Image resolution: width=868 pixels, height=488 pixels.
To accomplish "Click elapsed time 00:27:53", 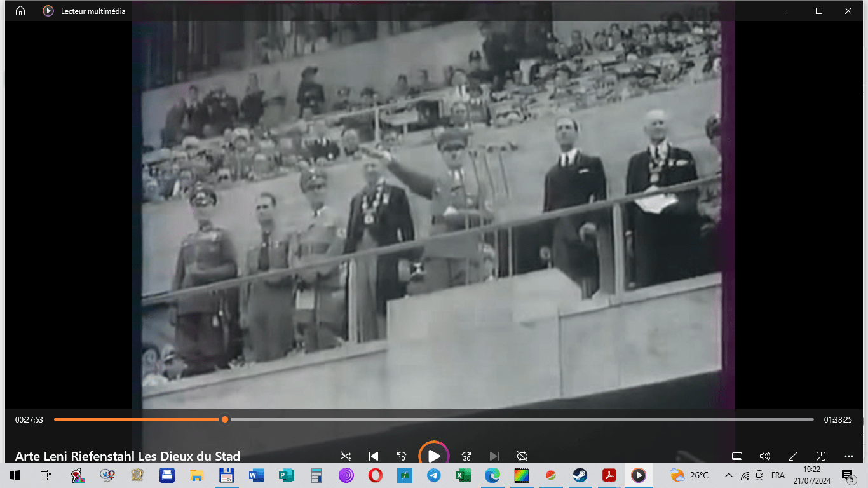I will pos(29,419).
